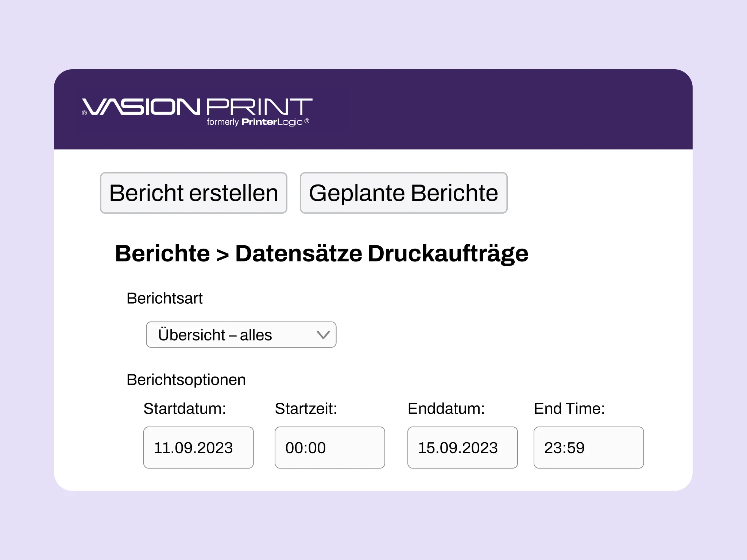The width and height of the screenshot is (747, 560).
Task: Click the Startdatum label
Action: click(x=185, y=409)
